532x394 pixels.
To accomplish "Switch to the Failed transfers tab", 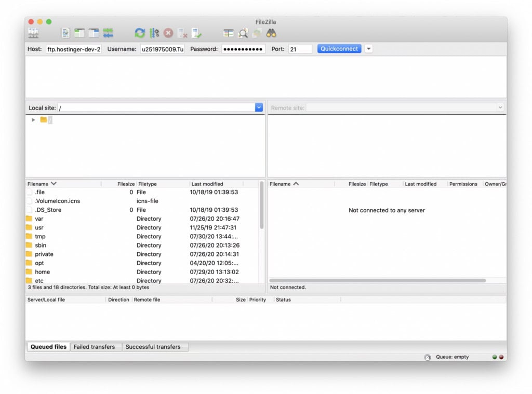I will (94, 347).
